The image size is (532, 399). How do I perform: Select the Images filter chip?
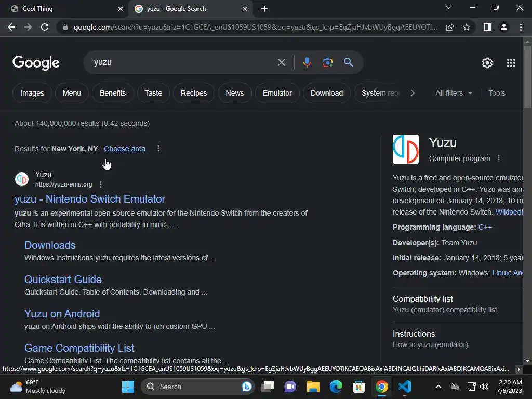[32, 93]
